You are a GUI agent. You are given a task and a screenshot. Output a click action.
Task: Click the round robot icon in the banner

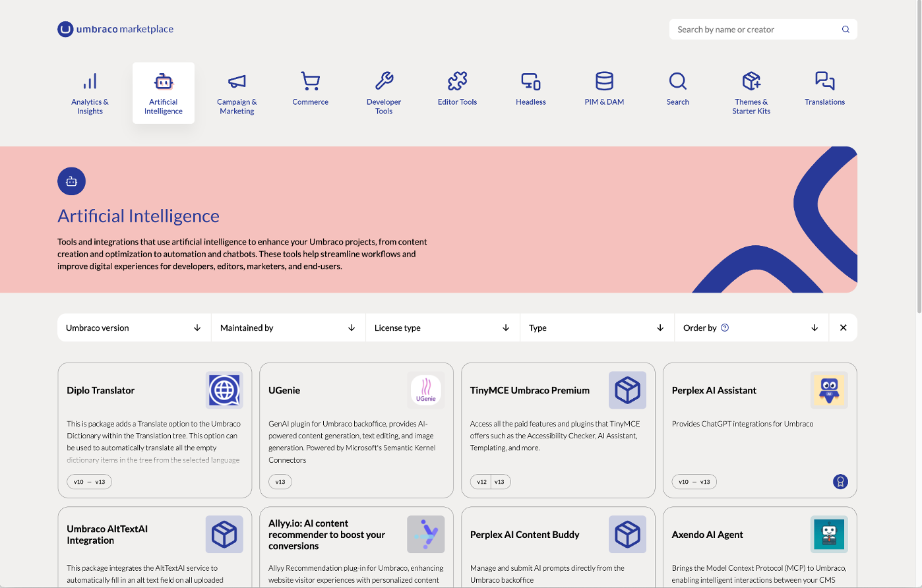click(x=71, y=181)
